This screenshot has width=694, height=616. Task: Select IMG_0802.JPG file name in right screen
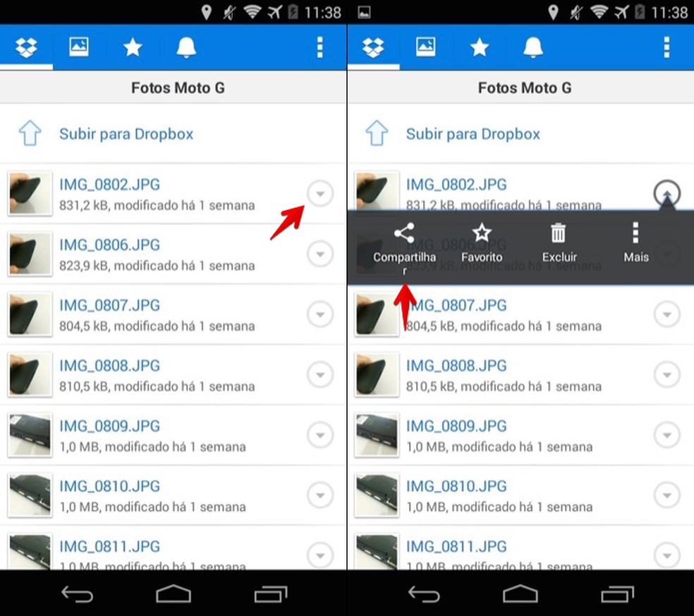[457, 185]
